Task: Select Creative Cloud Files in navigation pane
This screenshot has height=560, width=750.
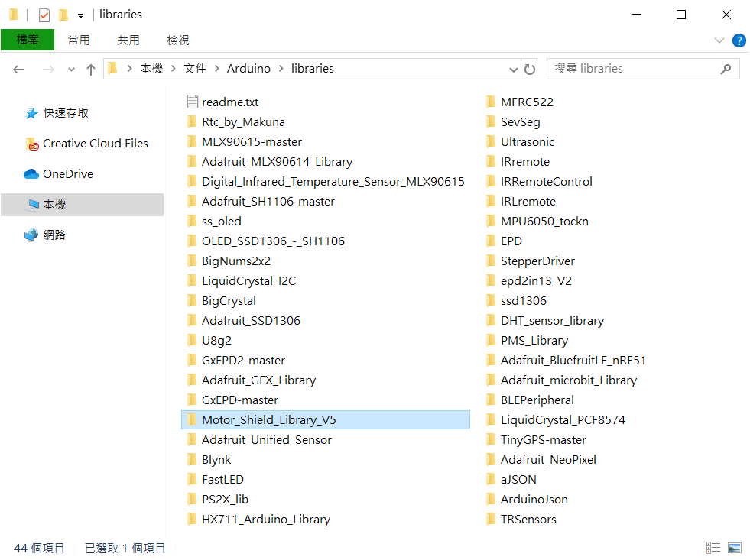Action: coord(96,144)
